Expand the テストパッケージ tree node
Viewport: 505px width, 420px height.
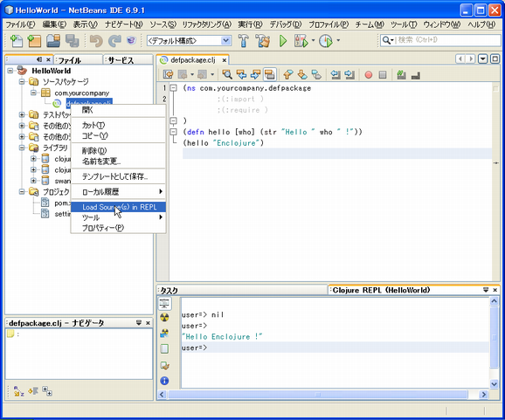pyautogui.click(x=22, y=114)
